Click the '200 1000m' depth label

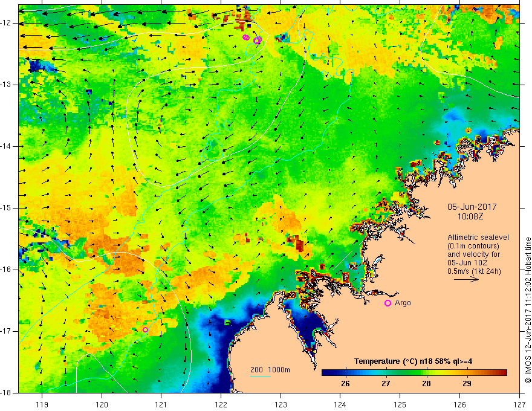(x=270, y=370)
